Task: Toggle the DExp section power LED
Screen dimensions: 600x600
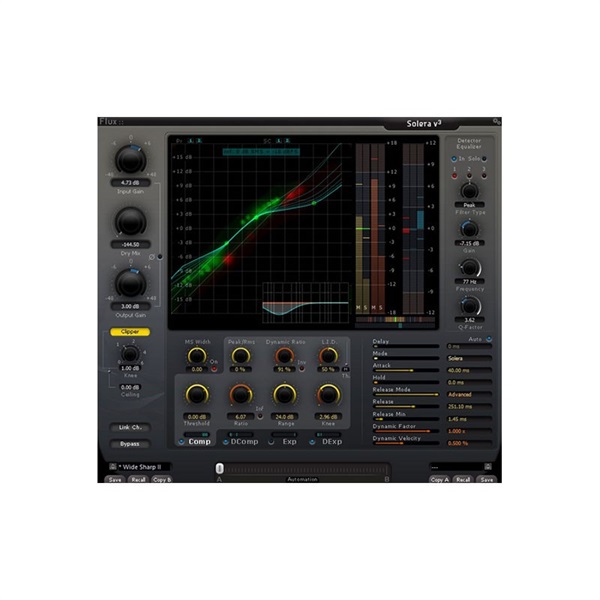Action: coord(312,442)
